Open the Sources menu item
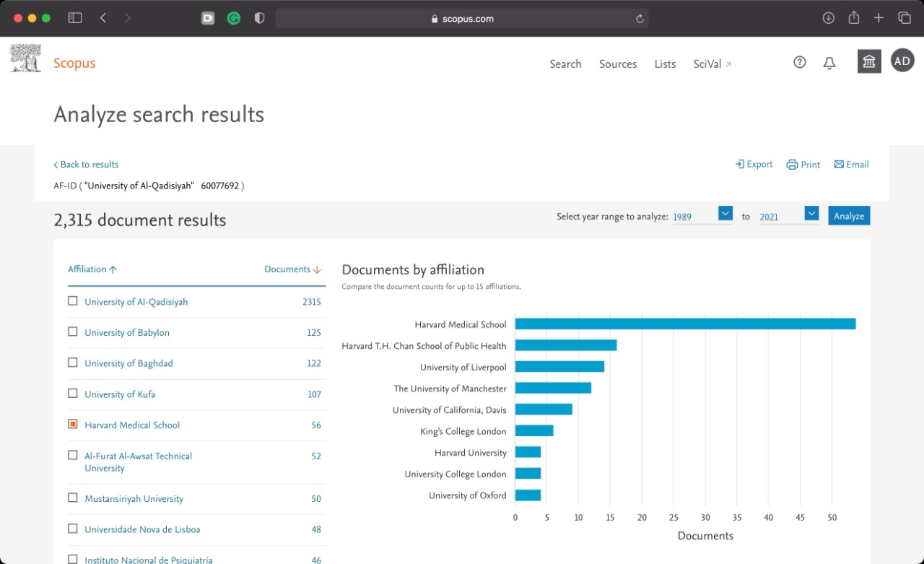The image size is (924, 564). tap(618, 64)
